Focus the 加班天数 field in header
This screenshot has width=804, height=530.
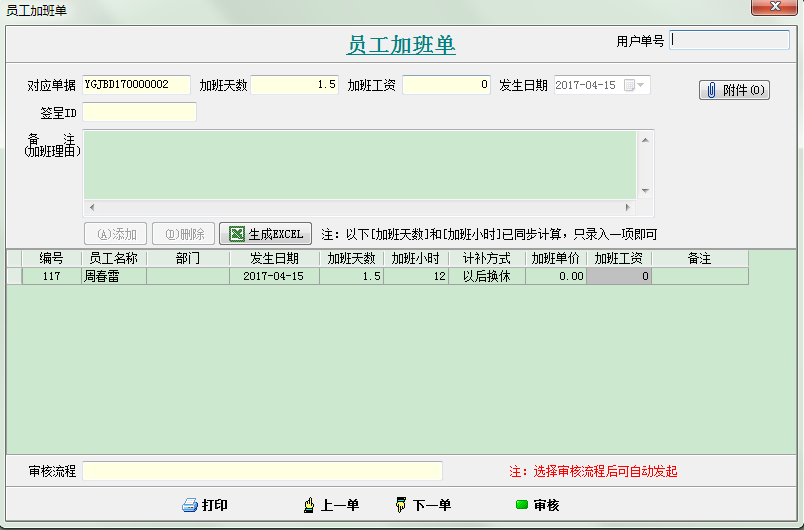(294, 85)
